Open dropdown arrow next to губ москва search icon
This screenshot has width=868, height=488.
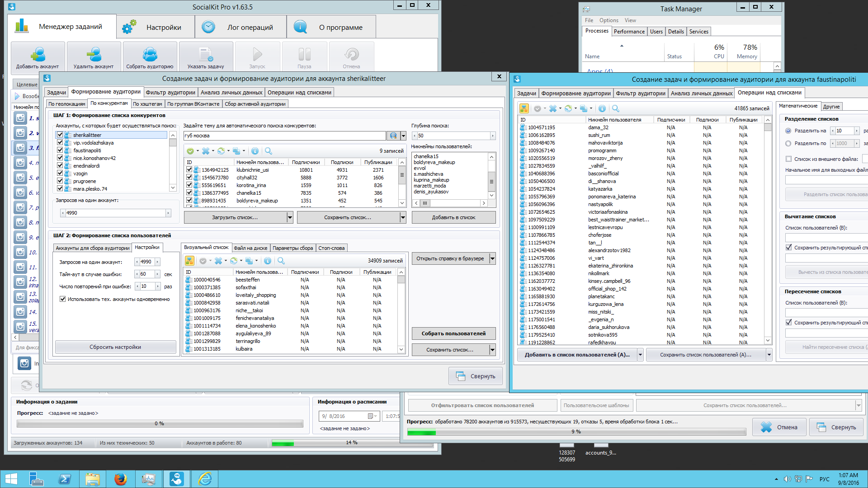point(403,136)
